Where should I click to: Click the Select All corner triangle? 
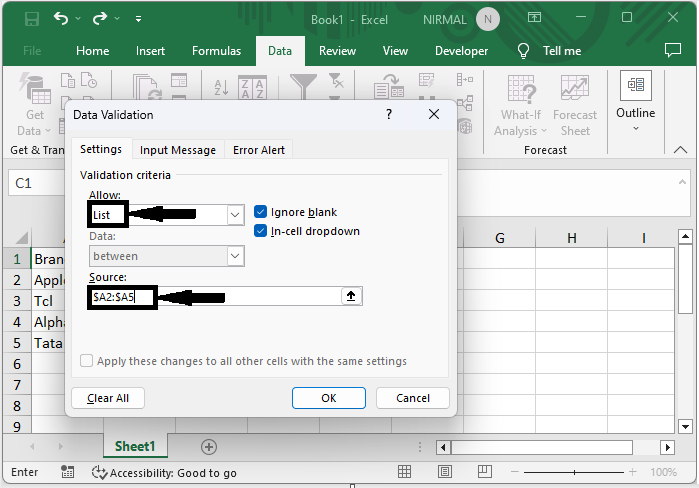tap(21, 238)
